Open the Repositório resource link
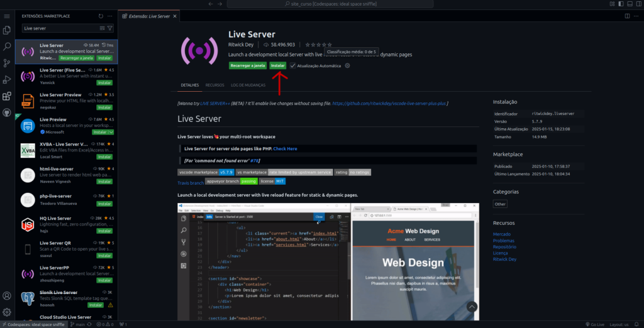 (x=505, y=247)
